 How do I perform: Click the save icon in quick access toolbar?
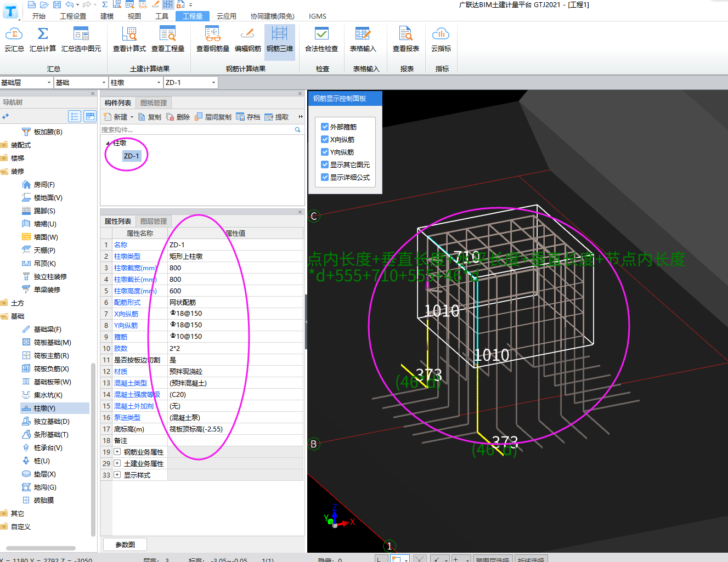click(x=57, y=4)
